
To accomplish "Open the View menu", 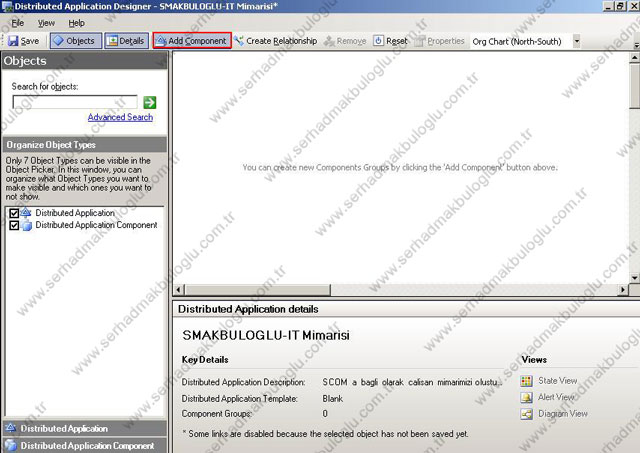I will click(46, 23).
